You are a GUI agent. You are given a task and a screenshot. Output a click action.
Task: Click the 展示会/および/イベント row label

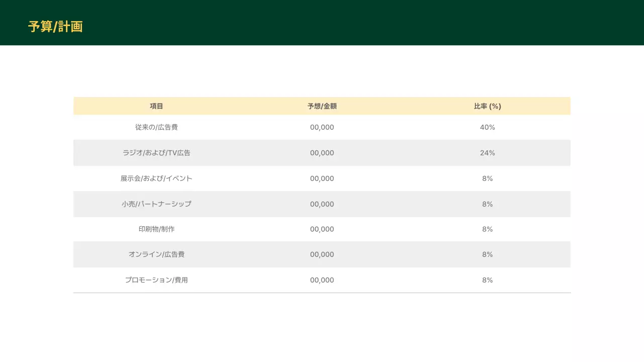click(156, 178)
